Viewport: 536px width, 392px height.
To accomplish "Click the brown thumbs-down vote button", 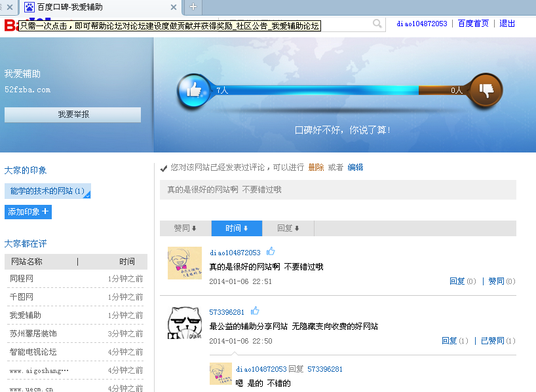I will click(x=486, y=90).
